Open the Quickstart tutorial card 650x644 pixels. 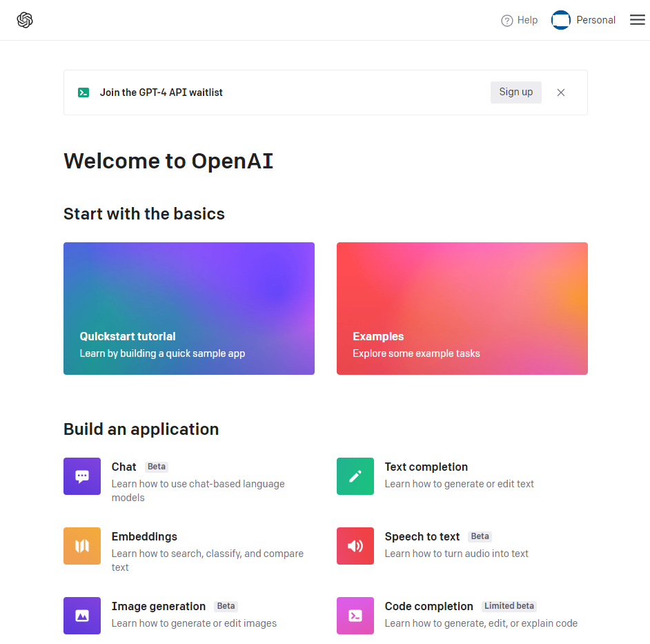[x=189, y=309]
